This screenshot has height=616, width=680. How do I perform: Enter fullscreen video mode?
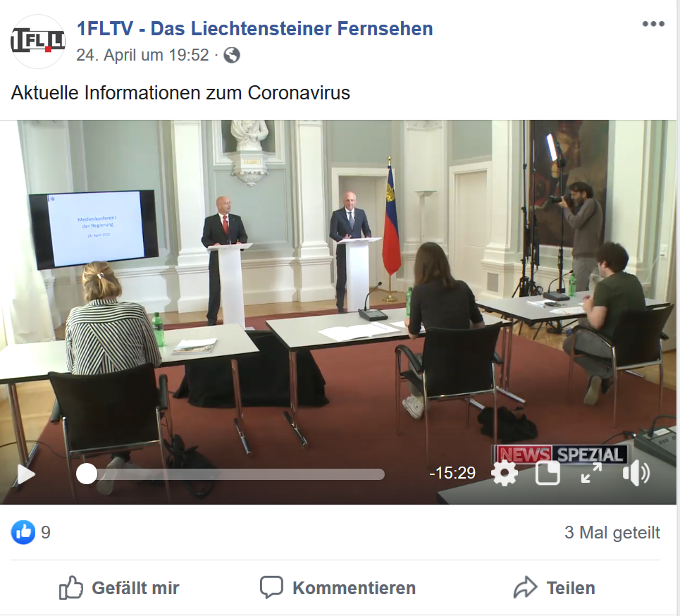click(x=591, y=473)
